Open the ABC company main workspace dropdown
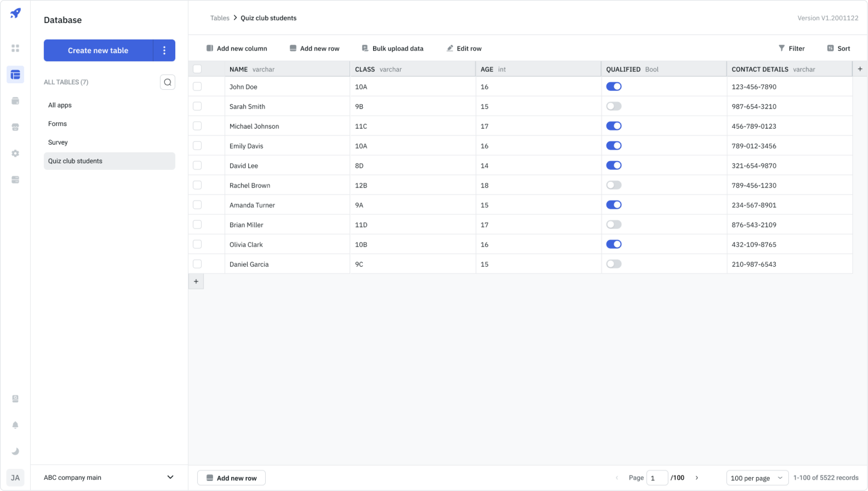The width and height of the screenshot is (868, 491). click(108, 477)
